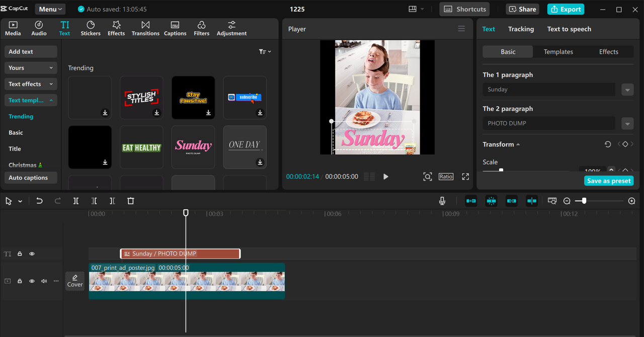Image resolution: width=644 pixels, height=337 pixels.
Task: Select the Effects sub-tab in text panel
Action: (608, 52)
